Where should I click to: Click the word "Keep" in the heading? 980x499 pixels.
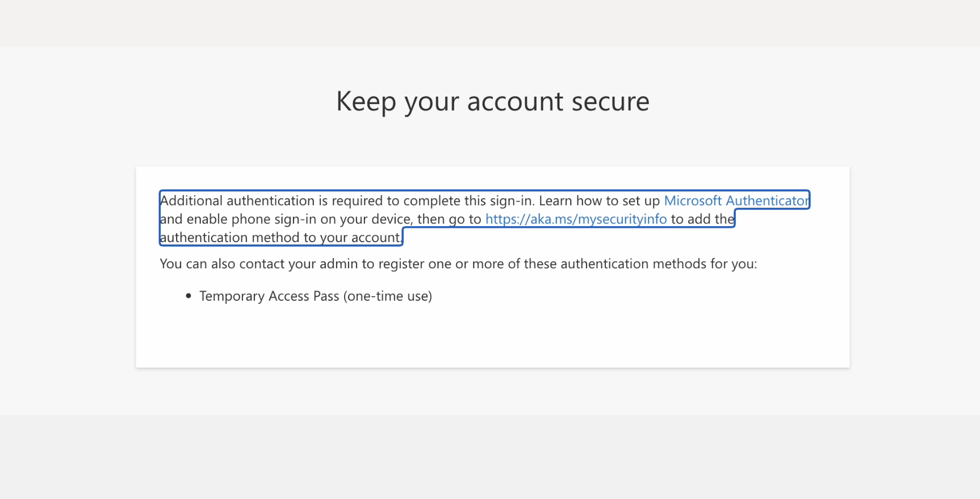pyautogui.click(x=366, y=102)
